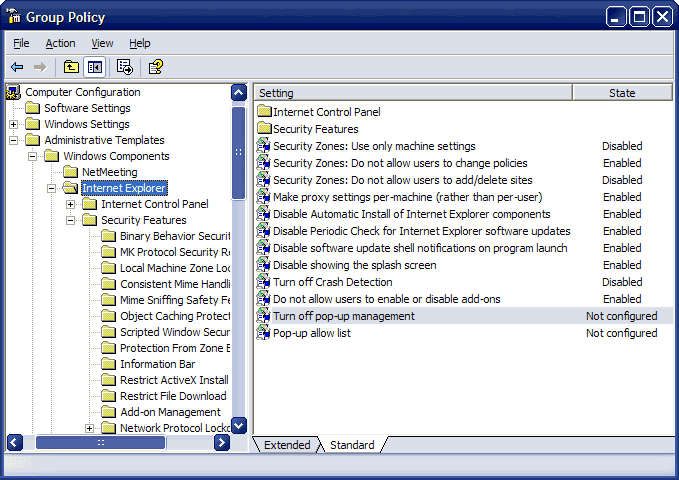The width and height of the screenshot is (679, 480).
Task: Click Internet Control Panel folder icon in Setting list
Action: pos(264,111)
